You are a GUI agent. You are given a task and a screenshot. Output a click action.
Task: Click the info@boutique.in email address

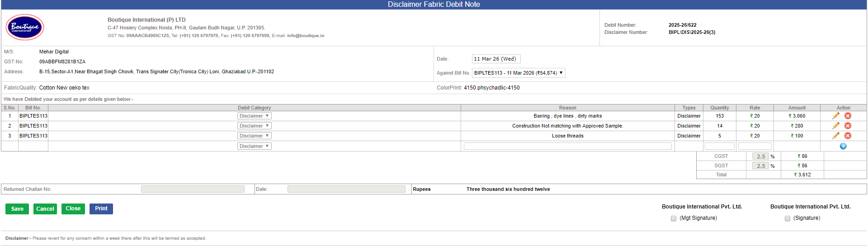click(306, 36)
